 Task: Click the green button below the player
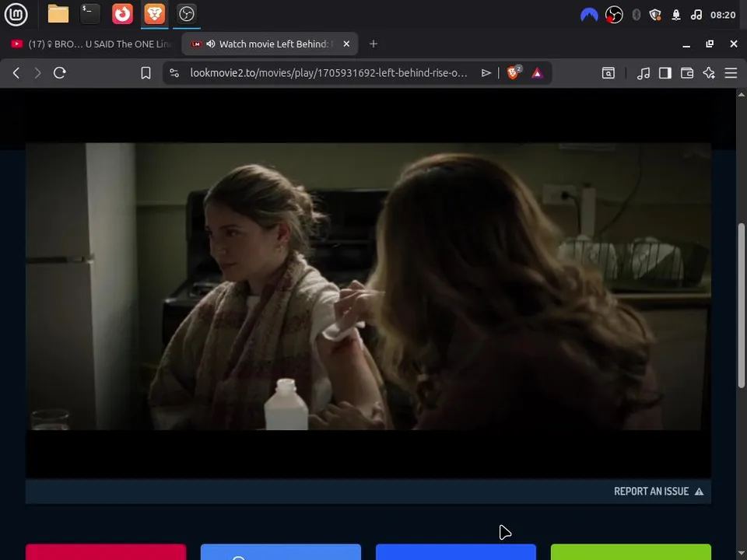pyautogui.click(x=631, y=552)
